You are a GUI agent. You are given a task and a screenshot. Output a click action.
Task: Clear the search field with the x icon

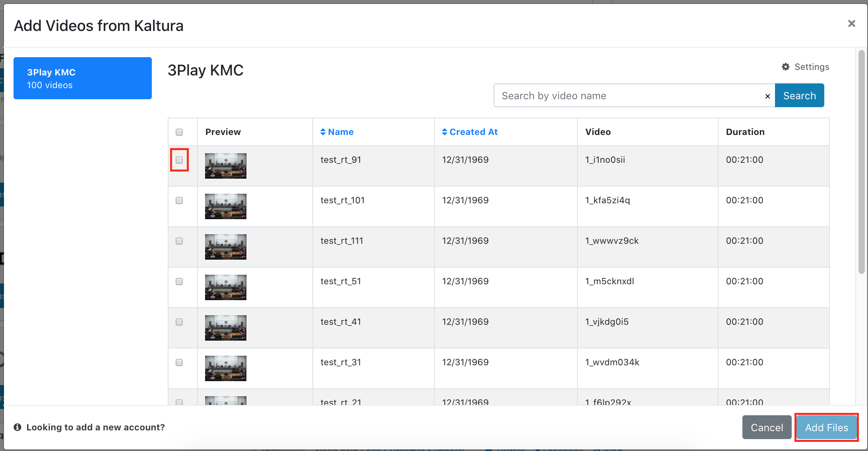click(x=767, y=96)
